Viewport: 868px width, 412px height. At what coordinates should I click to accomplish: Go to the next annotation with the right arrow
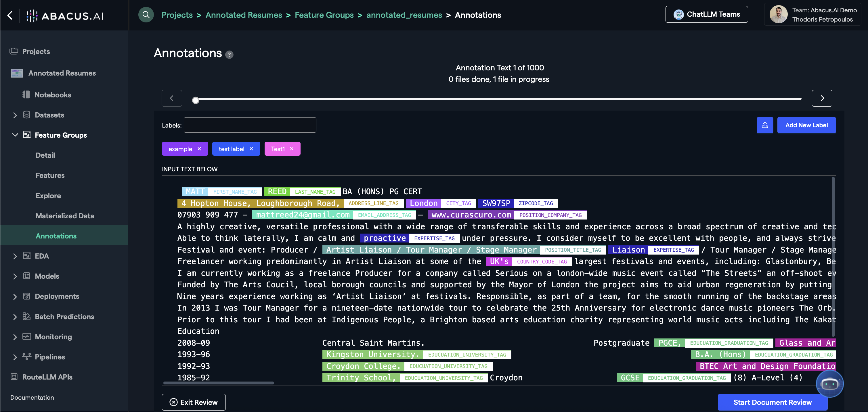822,98
